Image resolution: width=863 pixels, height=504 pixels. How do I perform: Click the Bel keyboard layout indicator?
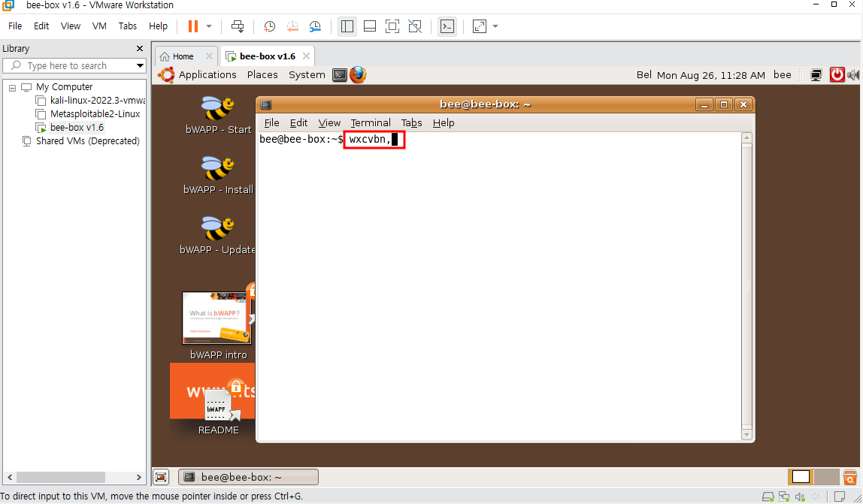(644, 75)
